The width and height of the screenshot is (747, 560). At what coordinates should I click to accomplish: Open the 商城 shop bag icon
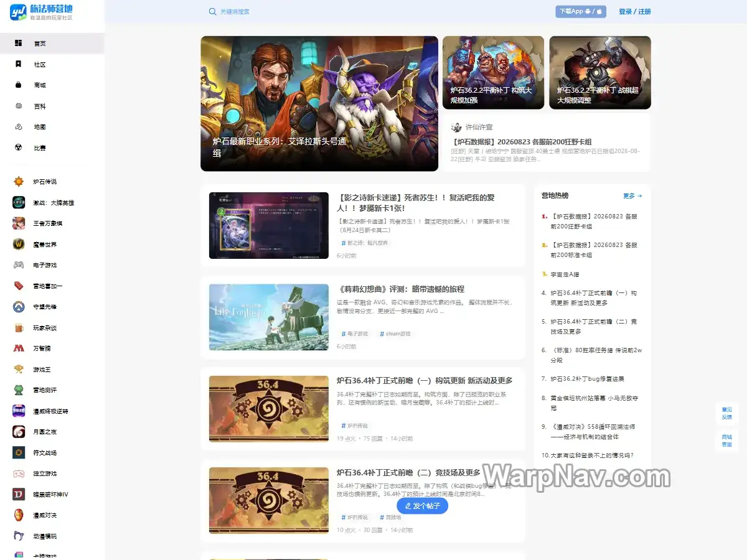pos(19,85)
